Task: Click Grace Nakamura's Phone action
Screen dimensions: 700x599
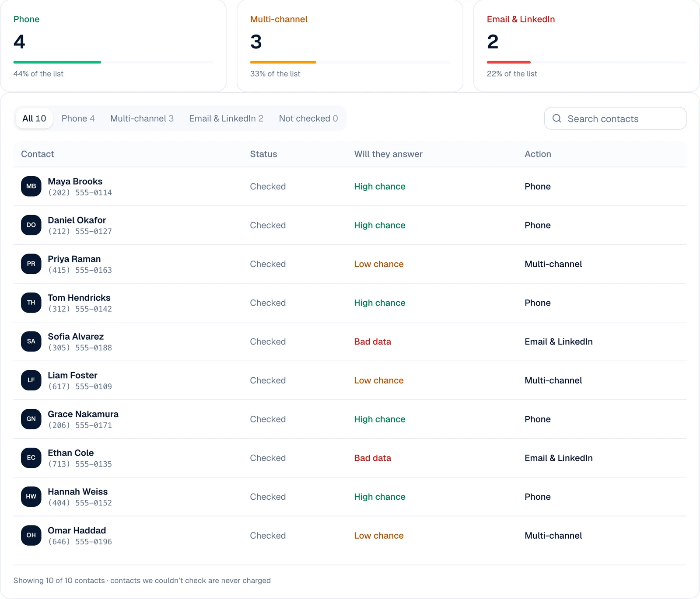Action: click(538, 419)
